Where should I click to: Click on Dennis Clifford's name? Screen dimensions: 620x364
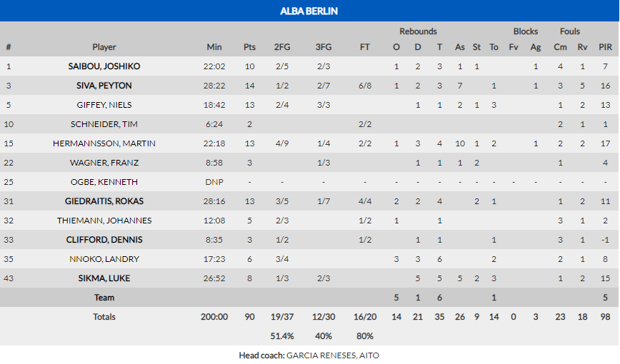click(x=104, y=240)
